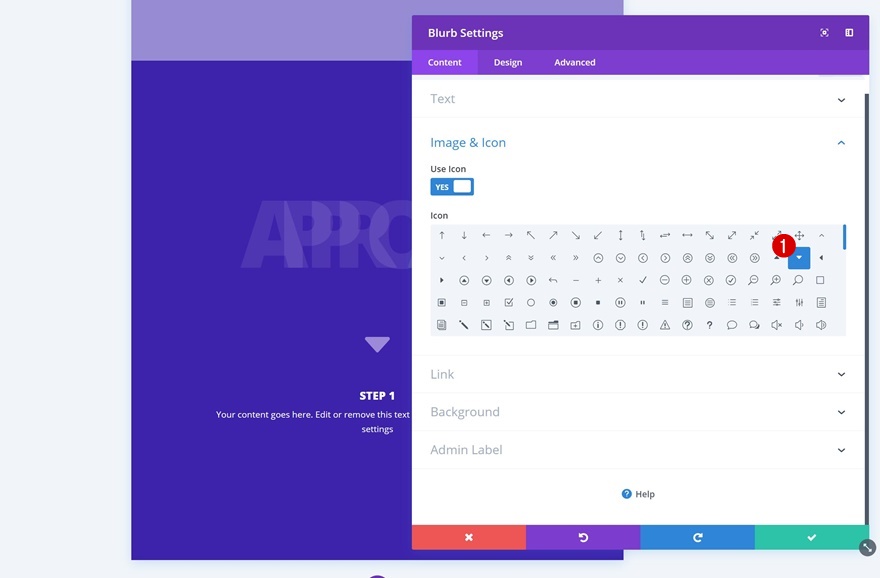Choose the left arrow icon
The width and height of the screenshot is (880, 578).
(x=486, y=236)
